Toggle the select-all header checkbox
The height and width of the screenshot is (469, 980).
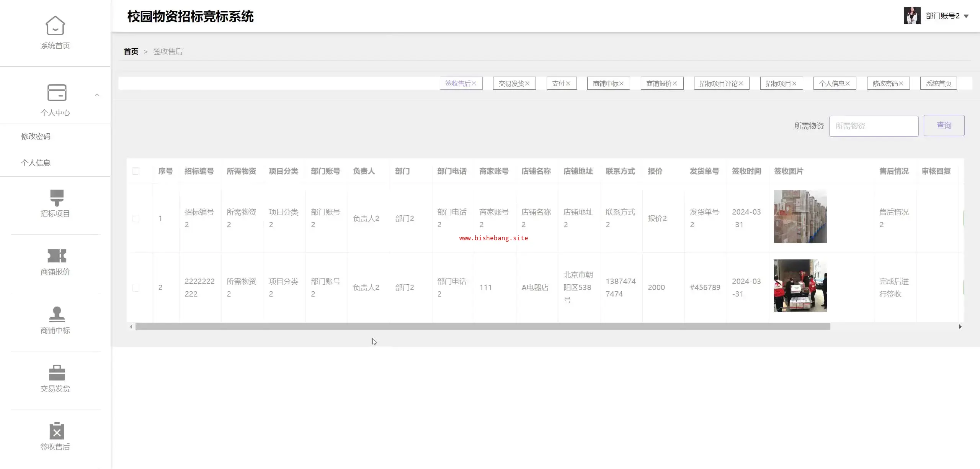tap(136, 171)
